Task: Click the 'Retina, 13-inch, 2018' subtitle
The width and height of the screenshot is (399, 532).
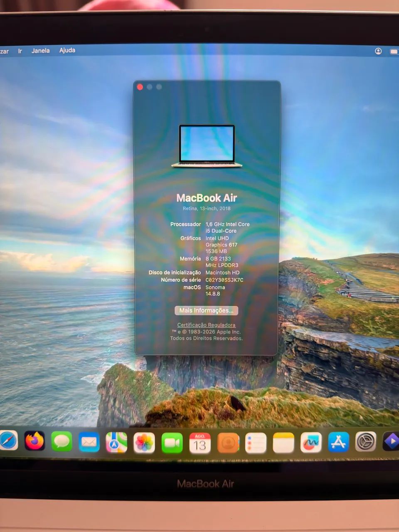Action: pyautogui.click(x=207, y=209)
